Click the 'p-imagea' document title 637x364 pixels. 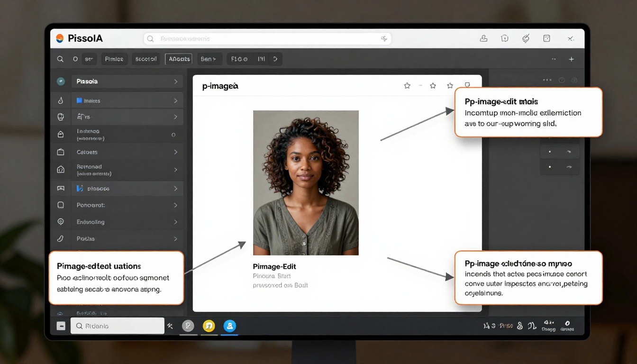pyautogui.click(x=220, y=86)
